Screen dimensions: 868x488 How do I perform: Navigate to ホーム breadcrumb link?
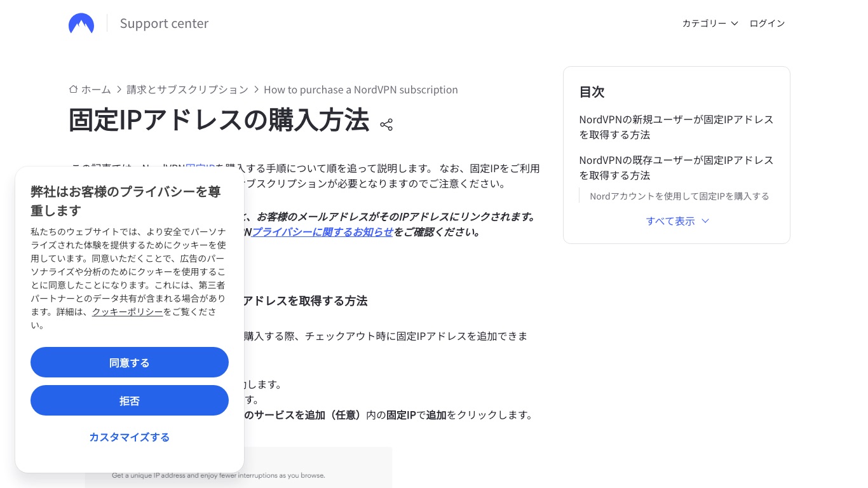click(96, 90)
